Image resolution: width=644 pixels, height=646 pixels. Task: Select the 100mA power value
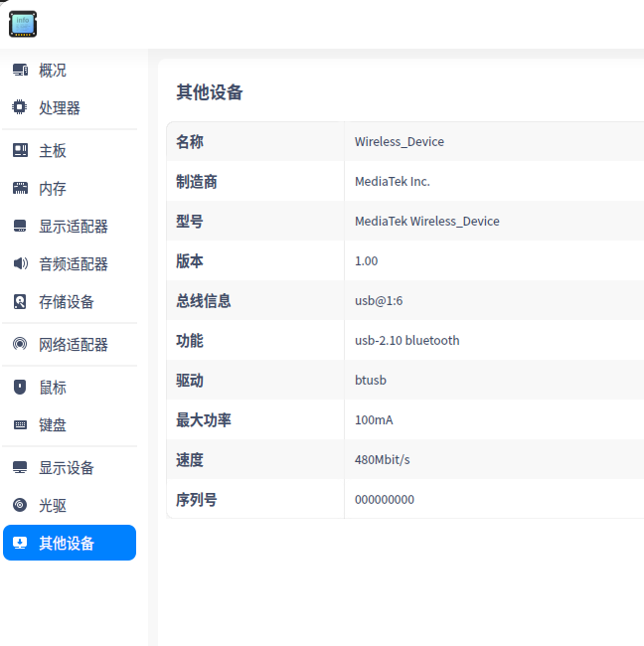[x=374, y=420]
